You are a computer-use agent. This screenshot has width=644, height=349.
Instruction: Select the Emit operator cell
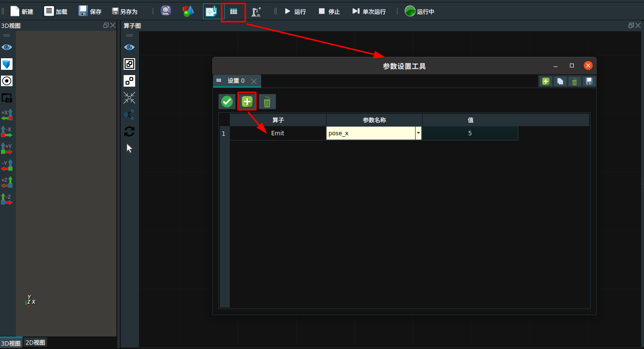(278, 133)
